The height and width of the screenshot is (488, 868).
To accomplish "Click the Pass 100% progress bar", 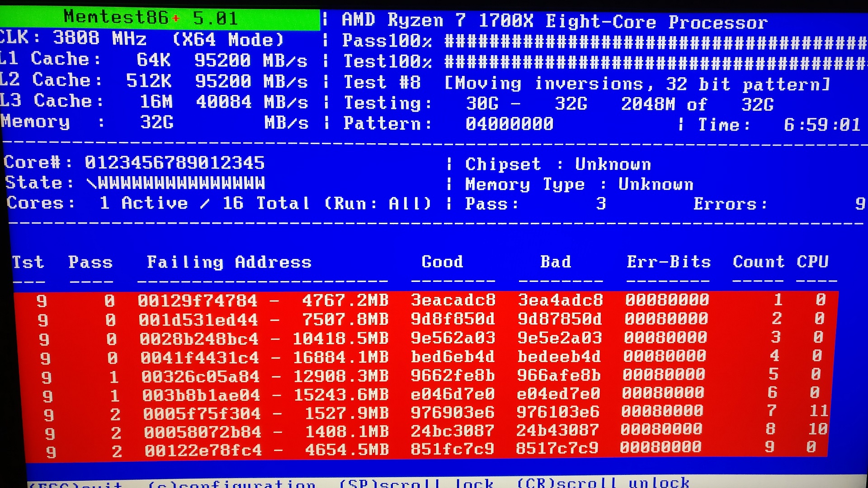I will pyautogui.click(x=655, y=42).
